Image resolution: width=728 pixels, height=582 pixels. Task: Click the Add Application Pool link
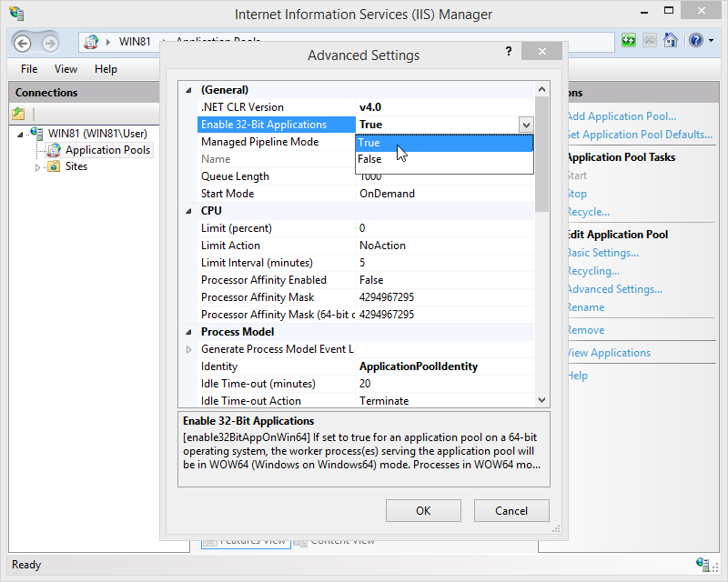coord(622,116)
